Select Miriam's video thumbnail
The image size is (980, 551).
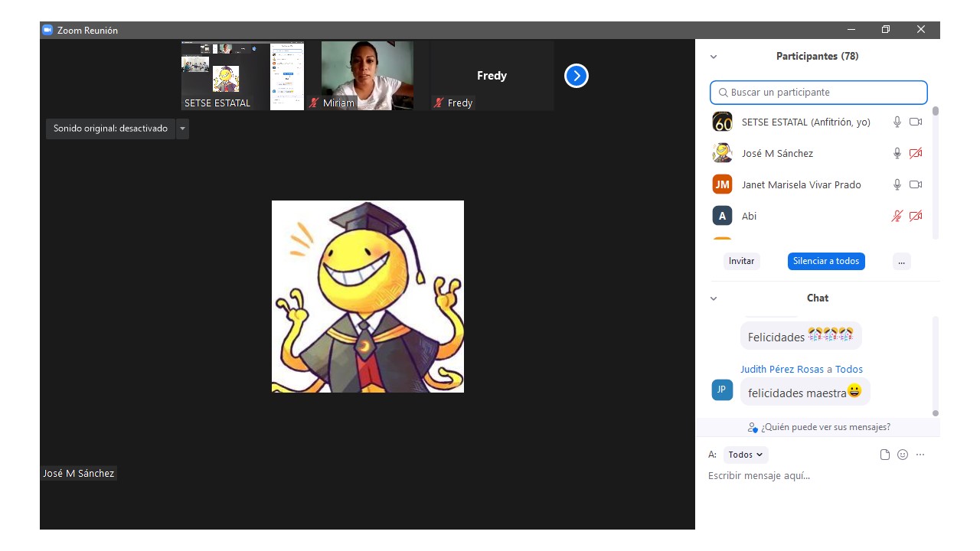pos(367,76)
